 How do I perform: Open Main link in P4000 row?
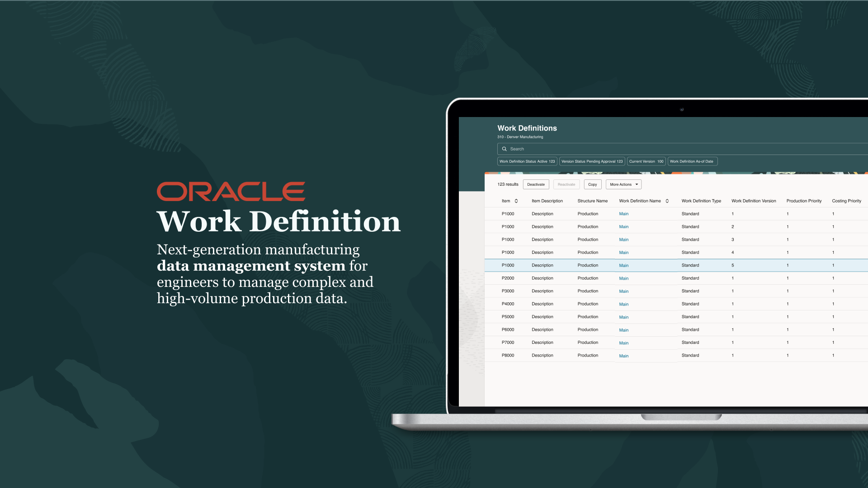click(x=624, y=304)
